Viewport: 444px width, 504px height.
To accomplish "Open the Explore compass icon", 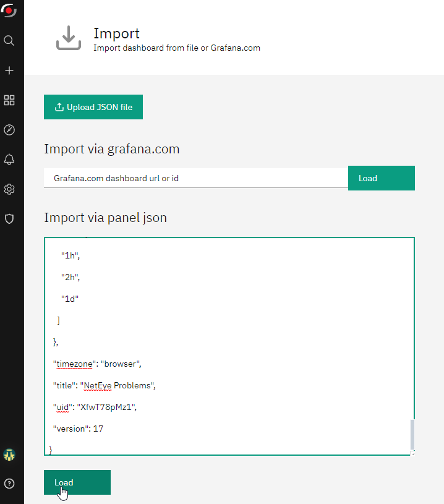I will click(9, 130).
